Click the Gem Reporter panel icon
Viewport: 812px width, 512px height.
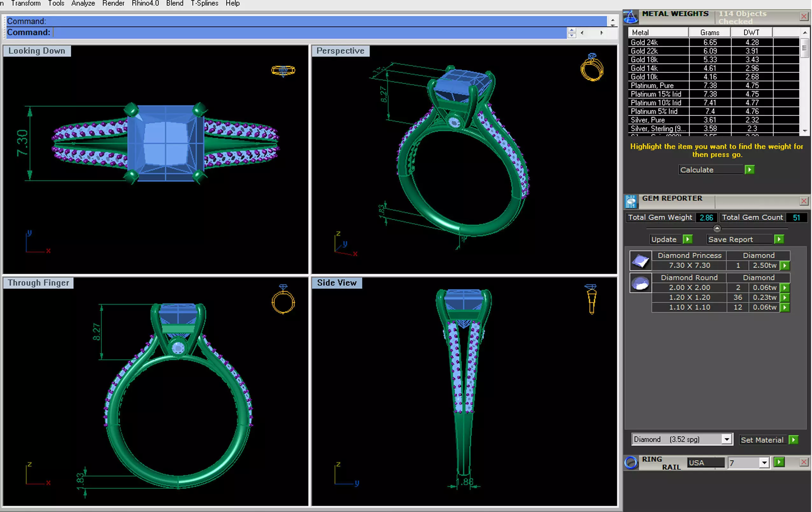click(x=630, y=201)
